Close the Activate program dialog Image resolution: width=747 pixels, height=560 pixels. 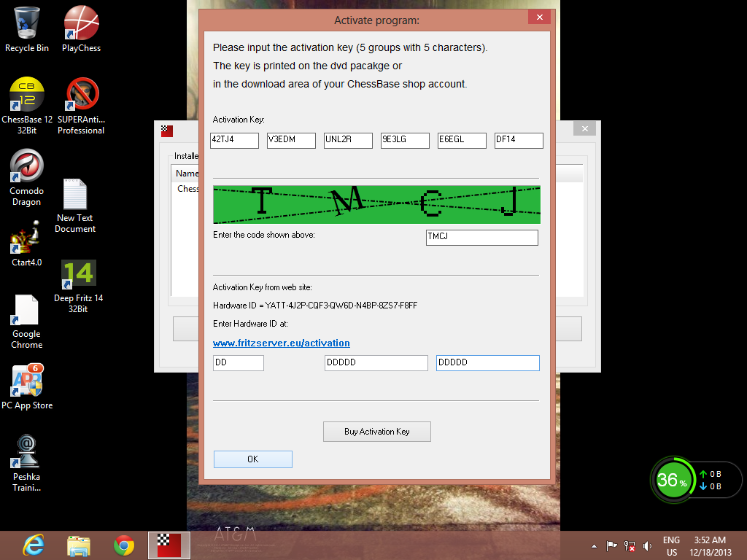[x=539, y=17]
